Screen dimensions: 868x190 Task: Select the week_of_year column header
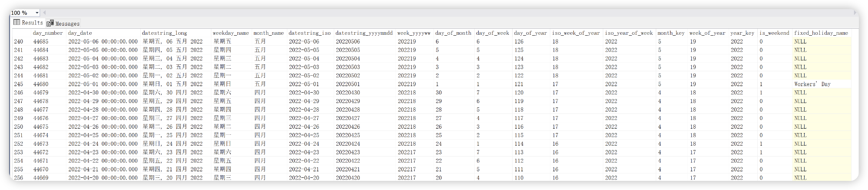click(708, 33)
